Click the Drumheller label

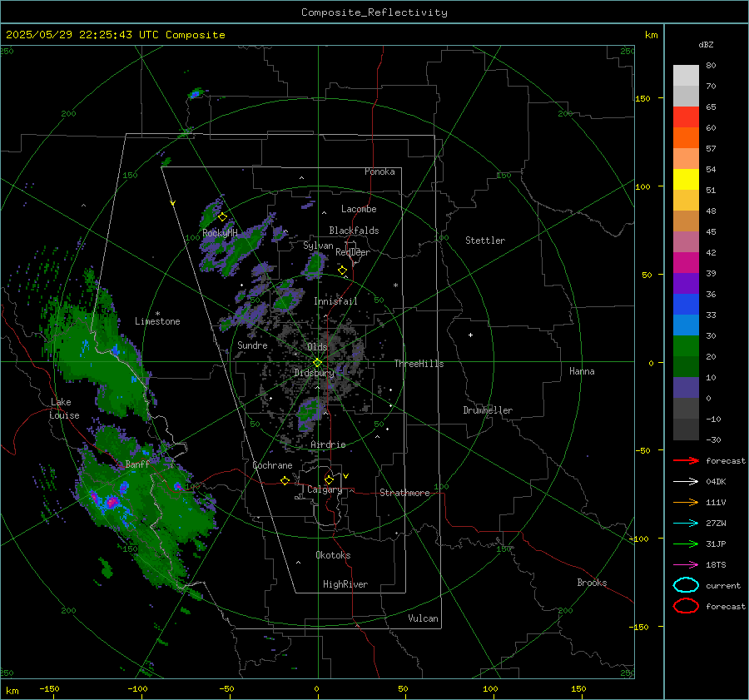(488, 410)
